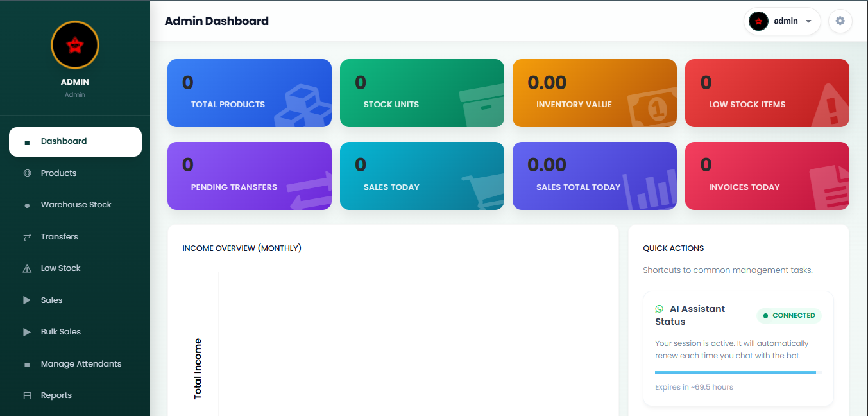Click the sidebar admin star avatar
Image resolution: width=868 pixels, height=416 pixels.
click(x=75, y=45)
